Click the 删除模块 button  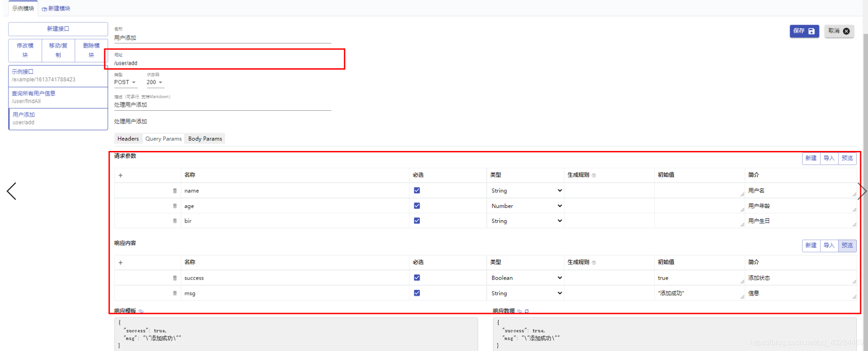click(x=92, y=50)
